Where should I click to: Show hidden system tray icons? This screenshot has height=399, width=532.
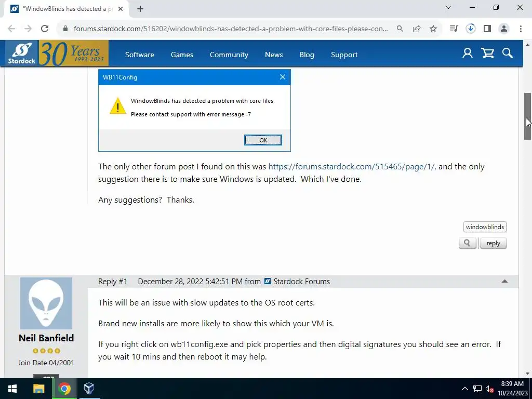point(465,389)
